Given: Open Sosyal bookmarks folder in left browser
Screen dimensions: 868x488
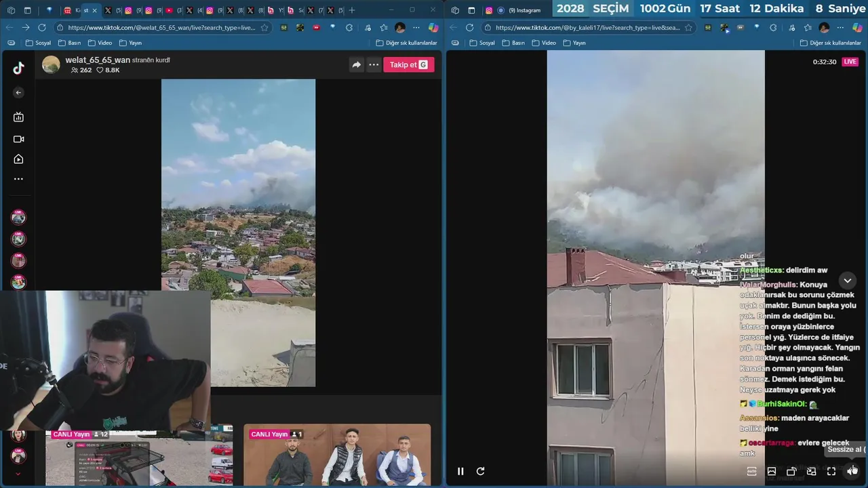Looking at the screenshot, I should coord(38,43).
